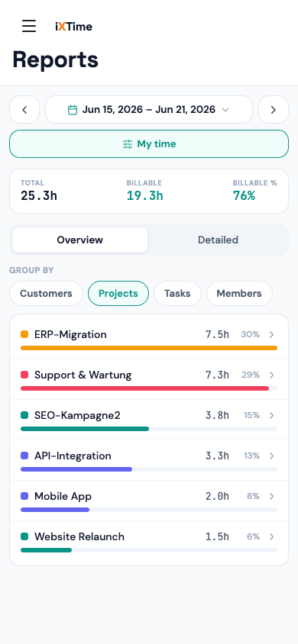Click the 1.5h value for Website Relaunch
Screen dimensions: 298x644
coord(217,537)
